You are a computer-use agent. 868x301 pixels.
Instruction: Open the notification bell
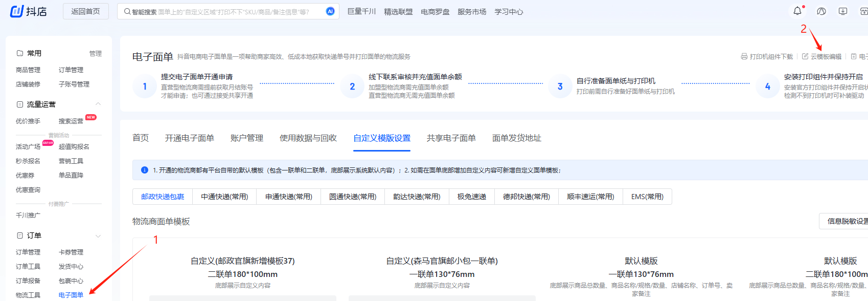click(x=797, y=11)
